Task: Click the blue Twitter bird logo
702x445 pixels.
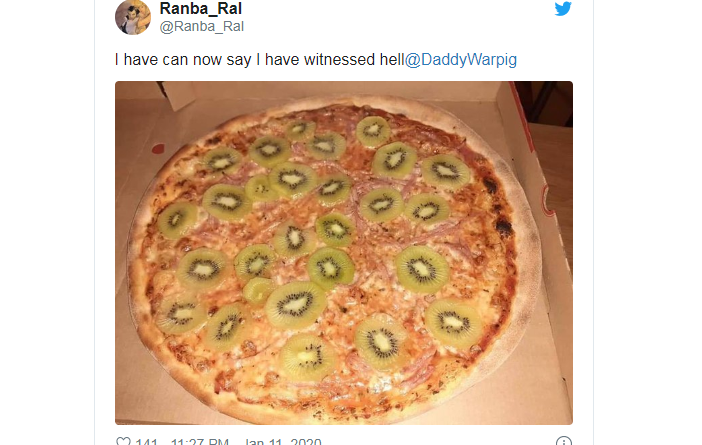Action: click(x=563, y=9)
